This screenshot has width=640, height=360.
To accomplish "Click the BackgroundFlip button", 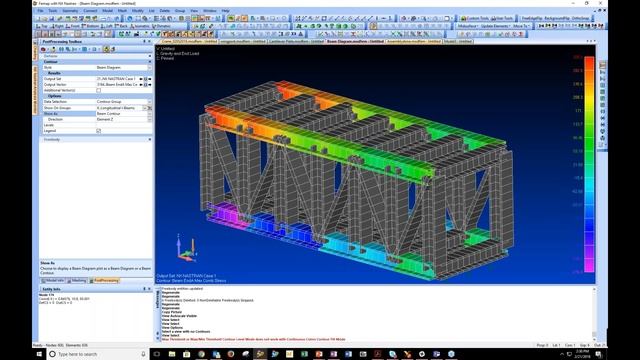I will (557, 18).
